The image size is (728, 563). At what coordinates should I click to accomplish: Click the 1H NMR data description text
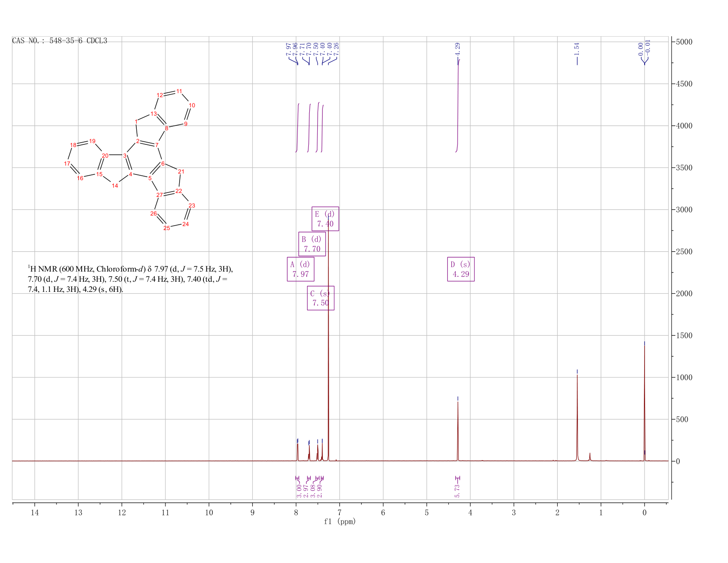(x=130, y=279)
